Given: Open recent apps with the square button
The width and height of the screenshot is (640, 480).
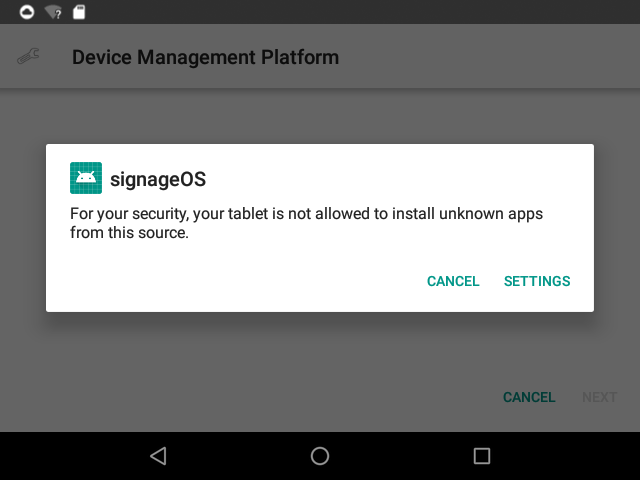Looking at the screenshot, I should point(481,456).
